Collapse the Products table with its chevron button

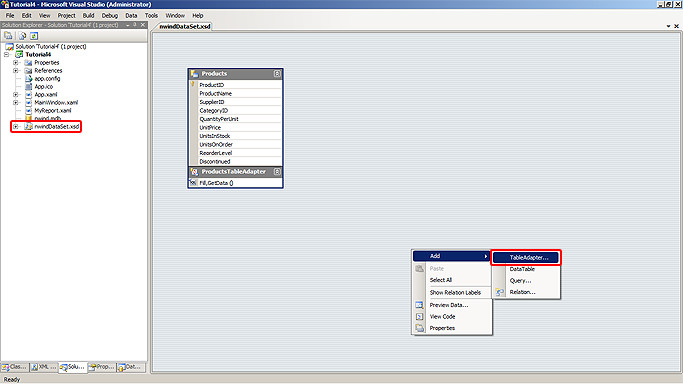coord(277,74)
